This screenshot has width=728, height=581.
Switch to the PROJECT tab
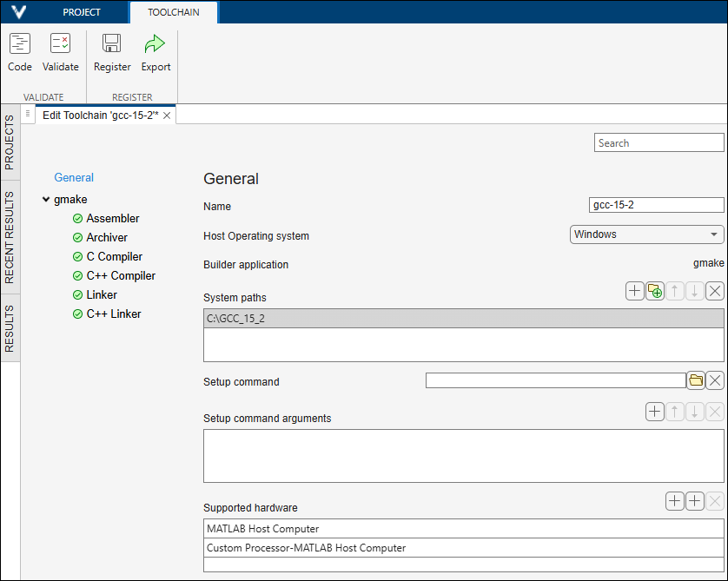coord(82,12)
